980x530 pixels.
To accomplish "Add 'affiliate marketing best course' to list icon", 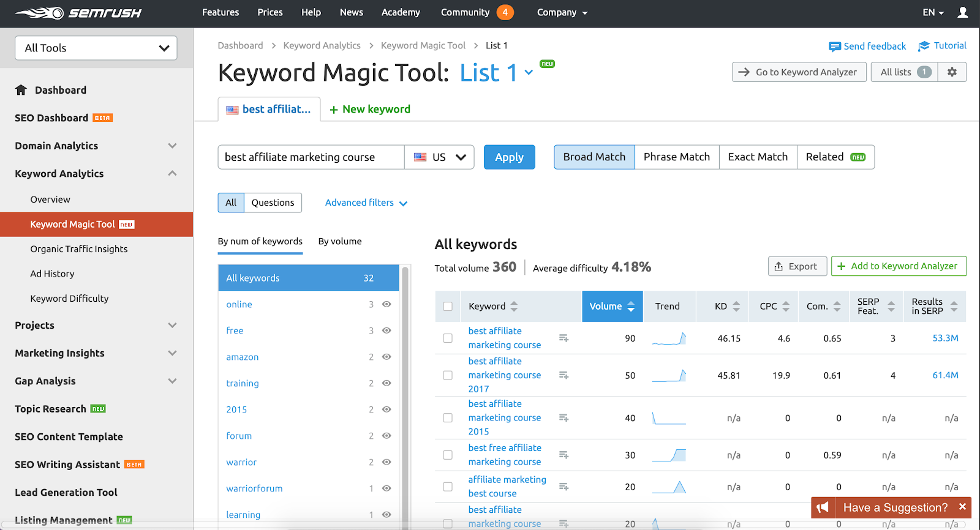I will (x=563, y=487).
